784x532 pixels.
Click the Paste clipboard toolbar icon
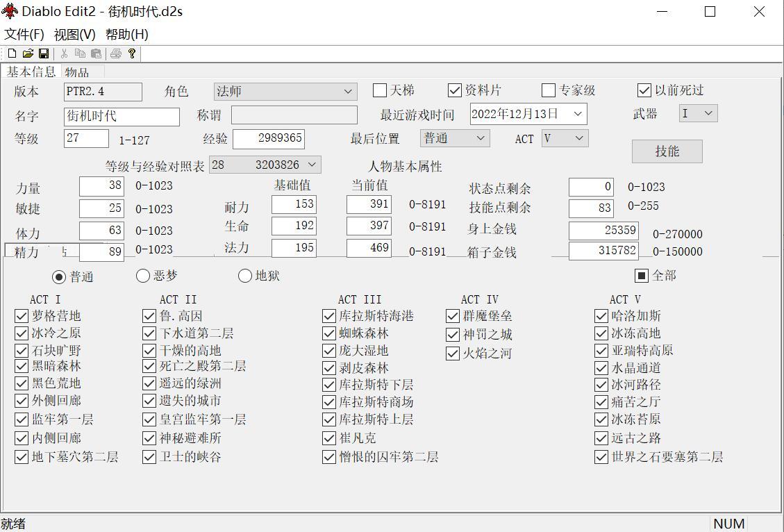96,53
